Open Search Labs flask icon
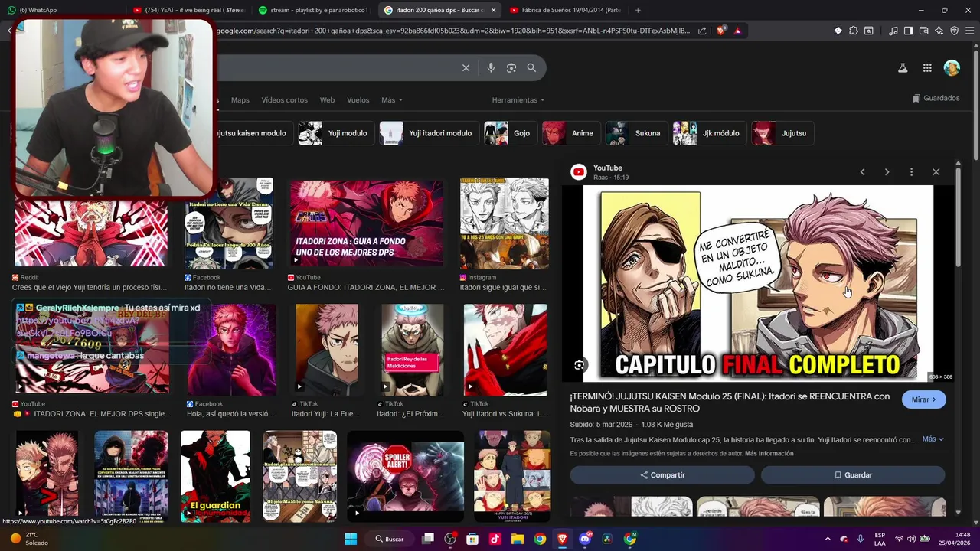The height and width of the screenshot is (551, 980). click(903, 68)
